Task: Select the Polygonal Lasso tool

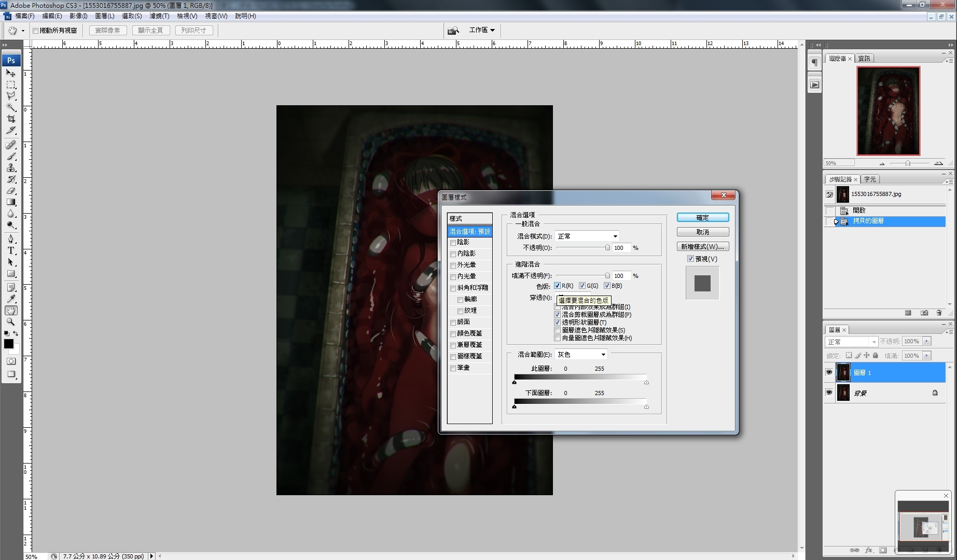Action: tap(11, 96)
